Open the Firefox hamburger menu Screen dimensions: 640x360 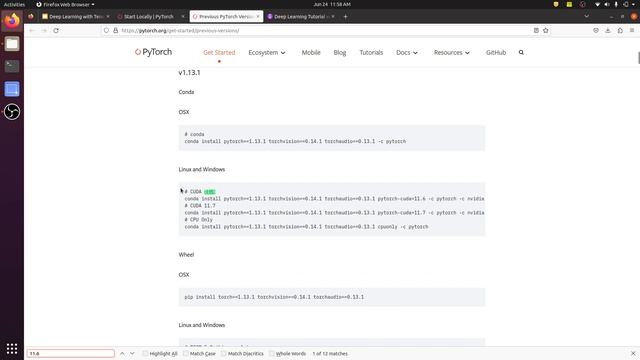[632, 31]
